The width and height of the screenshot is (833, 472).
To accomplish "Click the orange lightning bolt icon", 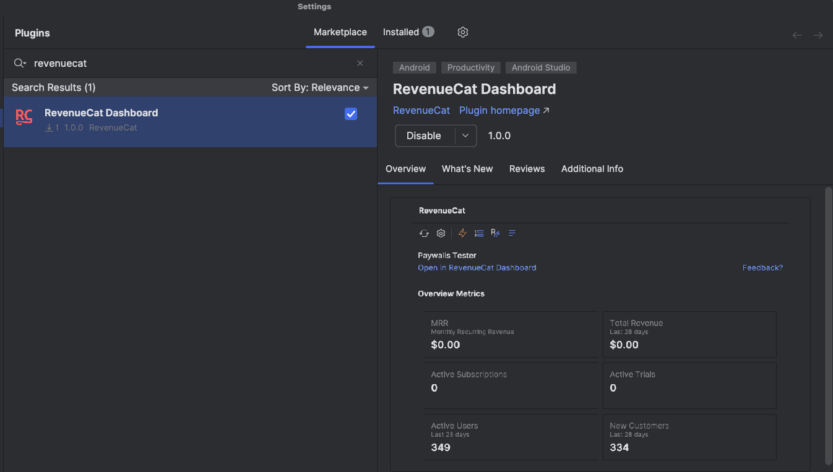I will click(462, 233).
